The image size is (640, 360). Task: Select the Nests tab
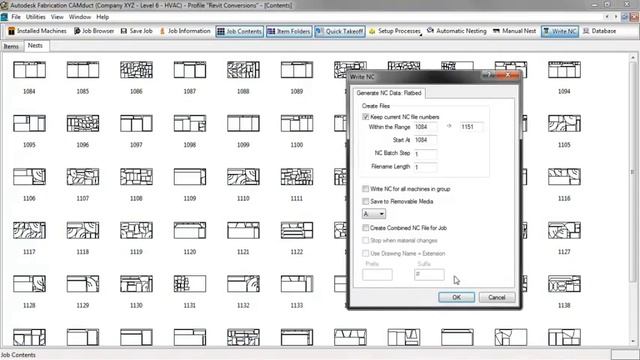36,46
